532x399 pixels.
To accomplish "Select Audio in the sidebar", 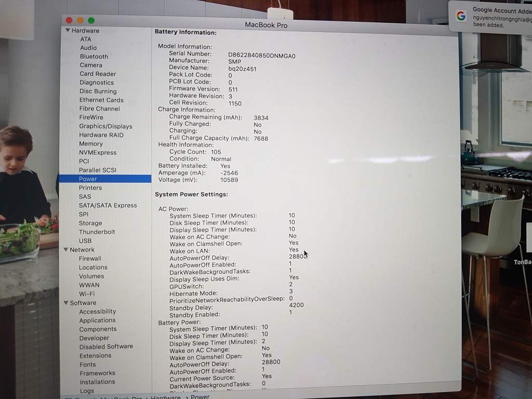I will click(88, 48).
